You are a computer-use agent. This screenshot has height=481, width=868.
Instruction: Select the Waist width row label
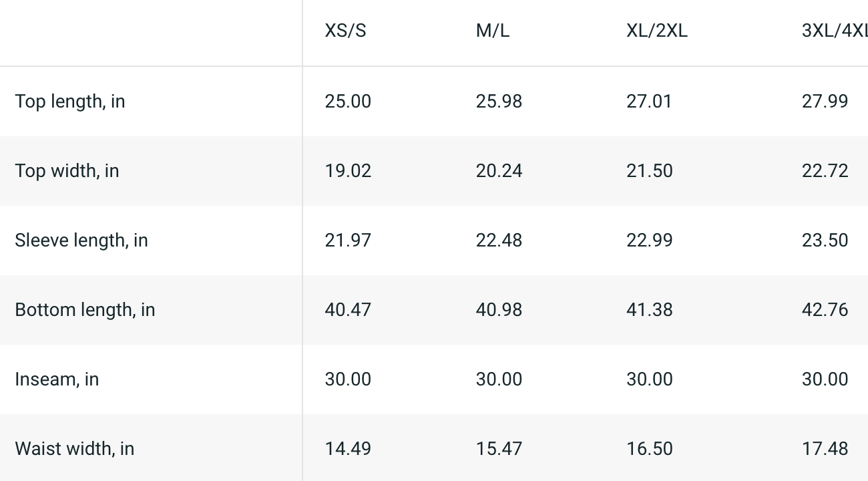click(x=74, y=449)
